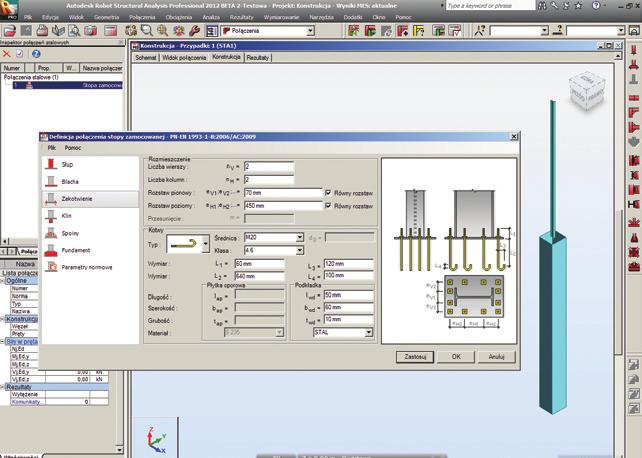Click the calculator toolbar icon
642x458 pixels.
[x=110, y=31]
